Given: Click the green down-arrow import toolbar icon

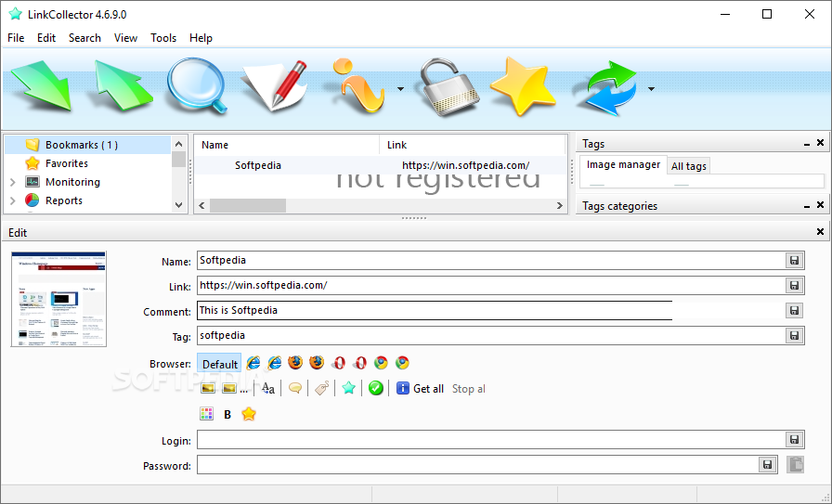Looking at the screenshot, I should click(x=41, y=85).
